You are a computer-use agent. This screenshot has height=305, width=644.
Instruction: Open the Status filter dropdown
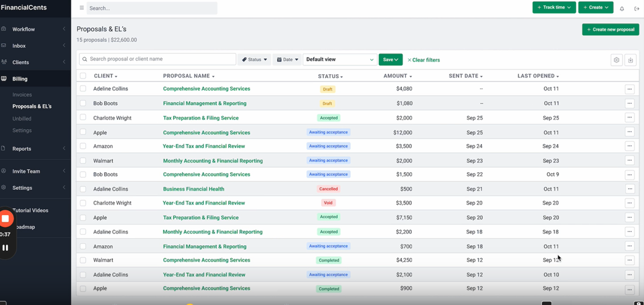click(254, 59)
